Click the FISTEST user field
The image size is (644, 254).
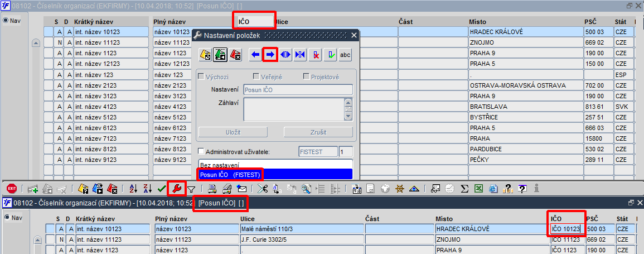pyautogui.click(x=318, y=152)
